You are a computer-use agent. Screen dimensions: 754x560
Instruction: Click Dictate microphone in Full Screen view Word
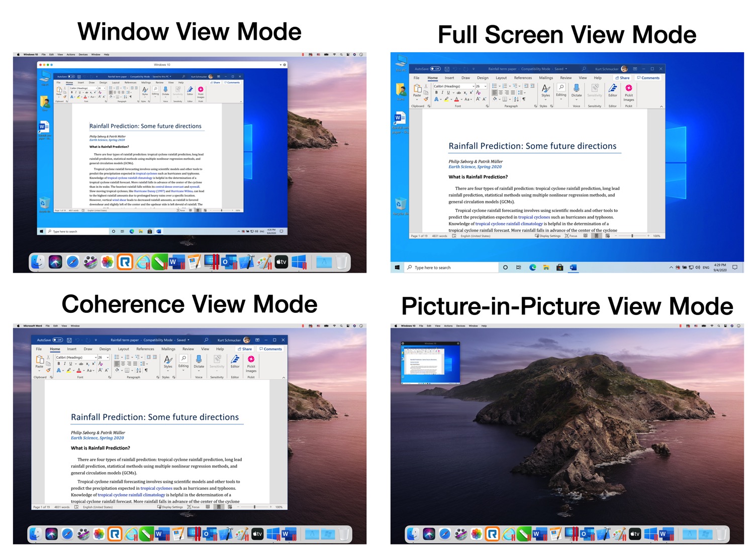(x=577, y=89)
